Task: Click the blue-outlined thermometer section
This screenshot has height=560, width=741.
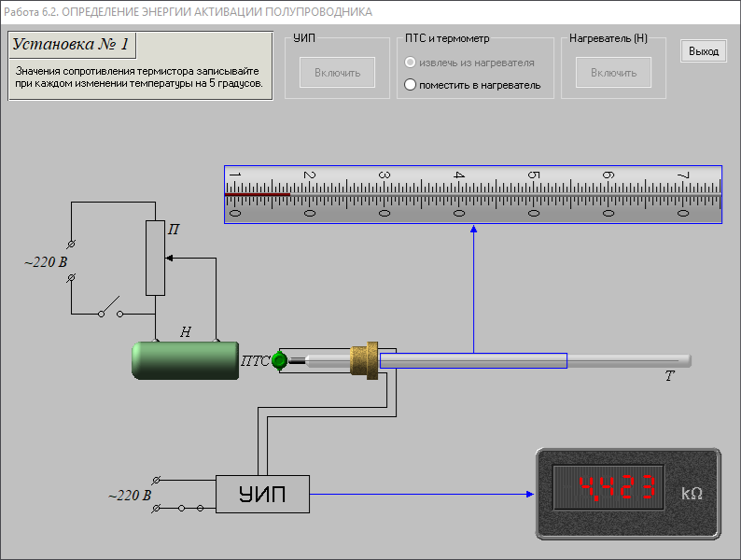Action: point(473,360)
